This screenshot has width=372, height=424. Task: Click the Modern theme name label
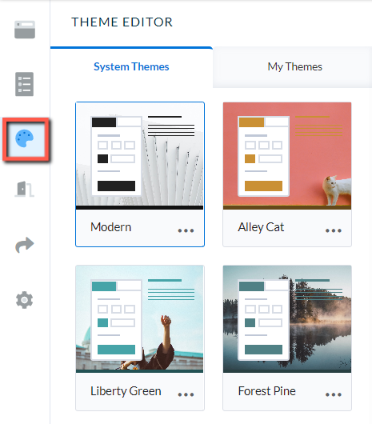pyautogui.click(x=111, y=227)
